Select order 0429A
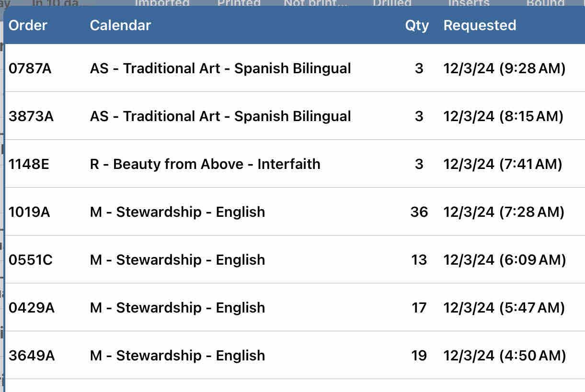 click(x=32, y=308)
